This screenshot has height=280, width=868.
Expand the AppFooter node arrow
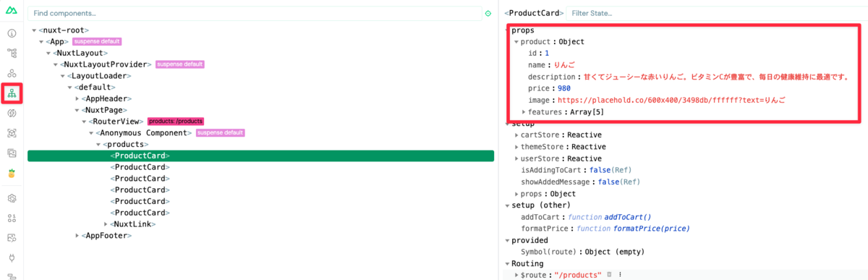click(77, 236)
